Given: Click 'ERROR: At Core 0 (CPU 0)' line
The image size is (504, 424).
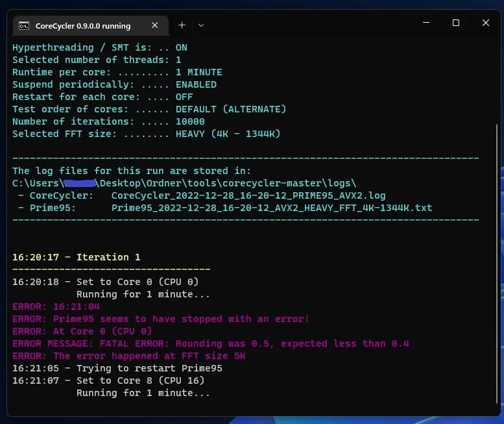Looking at the screenshot, I should tap(82, 331).
